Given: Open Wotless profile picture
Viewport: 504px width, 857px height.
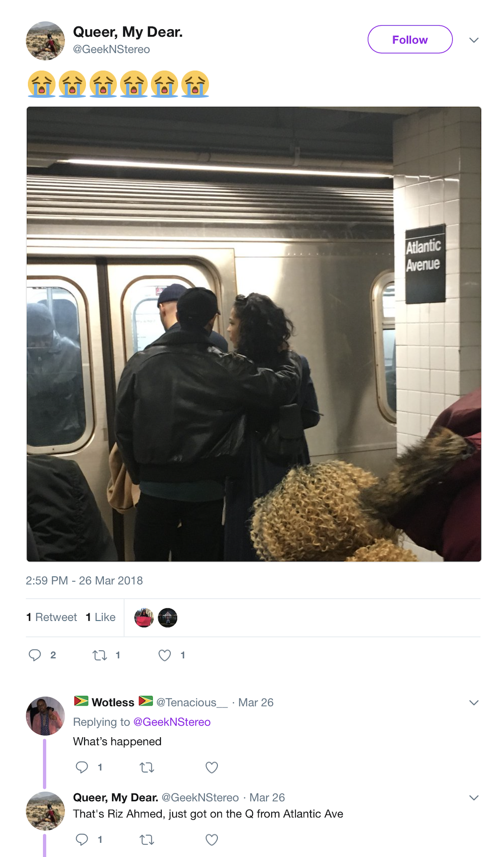Looking at the screenshot, I should click(x=46, y=715).
